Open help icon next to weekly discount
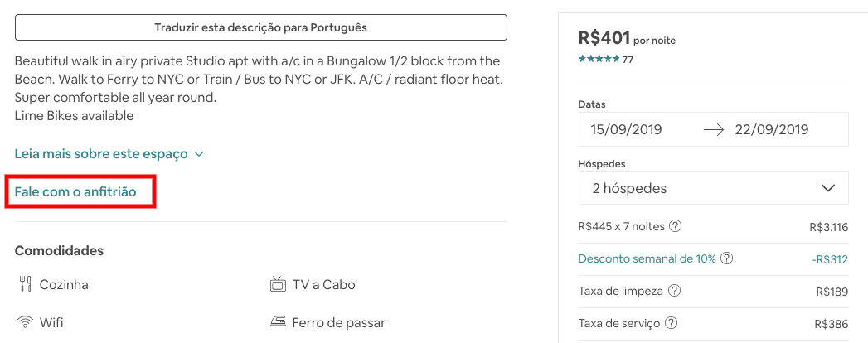This screenshot has height=343, width=868. pos(727,258)
